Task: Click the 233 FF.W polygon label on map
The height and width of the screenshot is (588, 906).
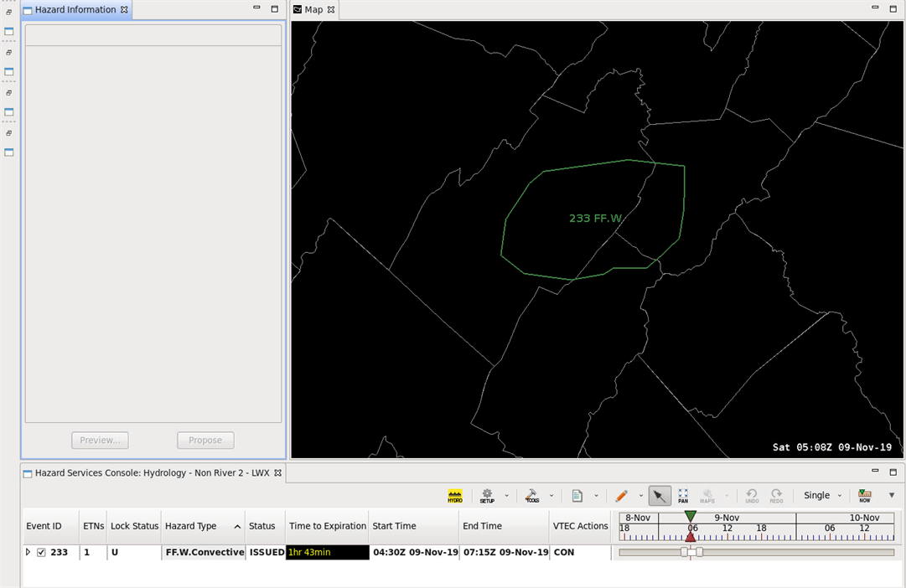Action: [x=596, y=219]
